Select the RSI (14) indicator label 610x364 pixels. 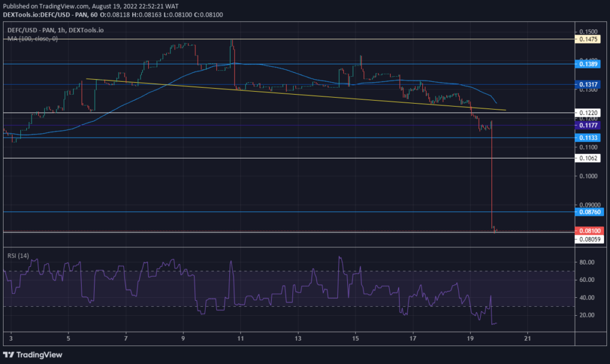click(x=18, y=256)
